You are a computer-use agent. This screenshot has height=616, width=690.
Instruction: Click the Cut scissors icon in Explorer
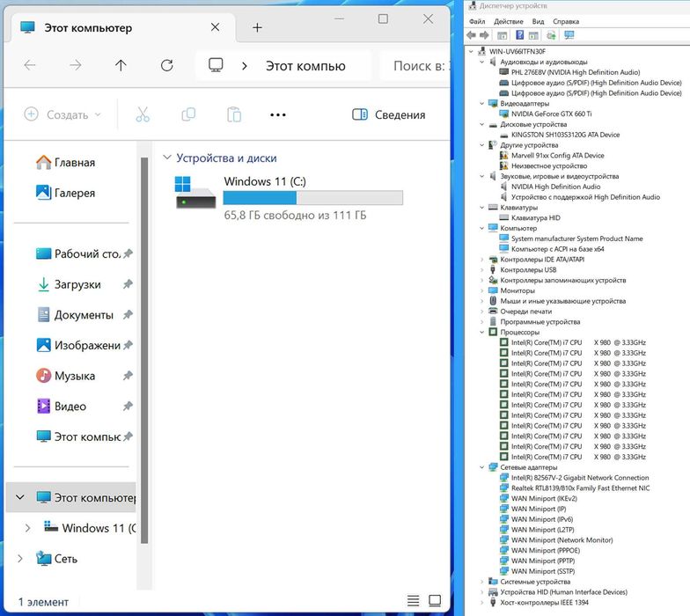click(x=143, y=114)
